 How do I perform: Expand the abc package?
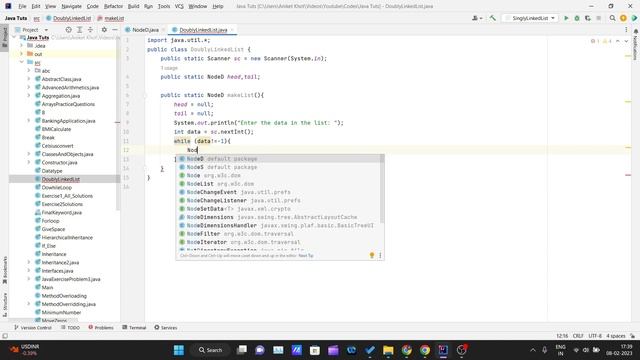[x=29, y=71]
